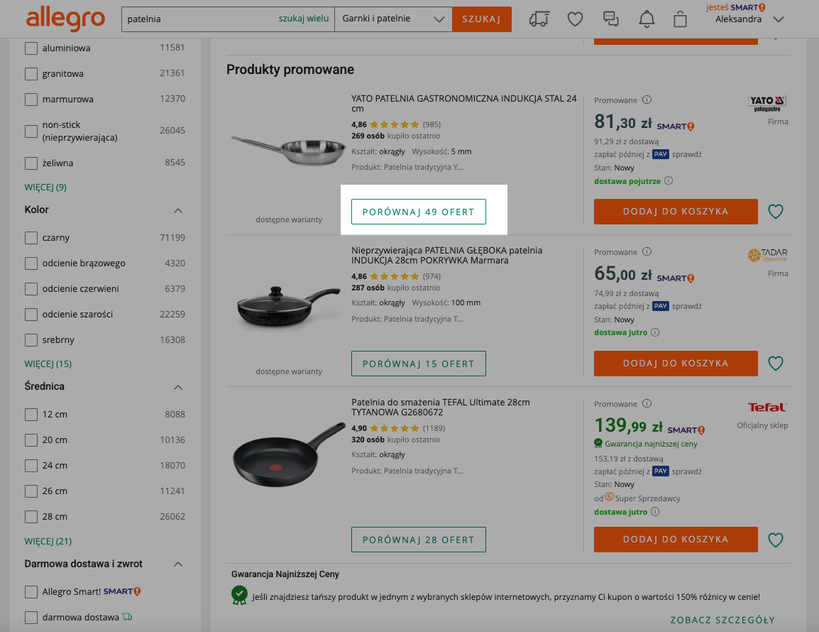Add the YATO pan to favorites
819x632 pixels.
pyautogui.click(x=776, y=212)
